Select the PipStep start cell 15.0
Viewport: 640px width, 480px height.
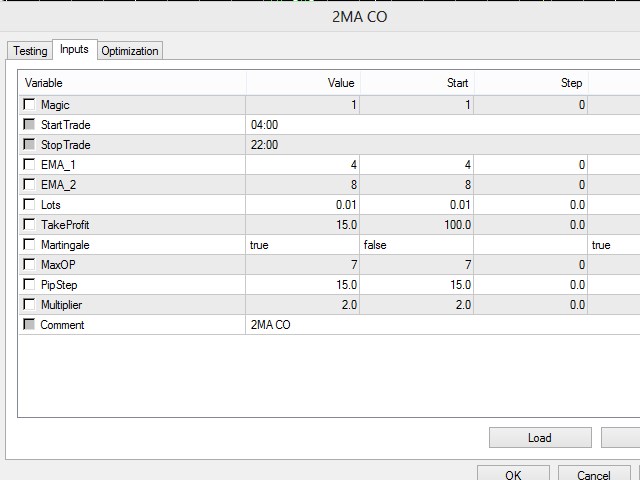coord(417,285)
